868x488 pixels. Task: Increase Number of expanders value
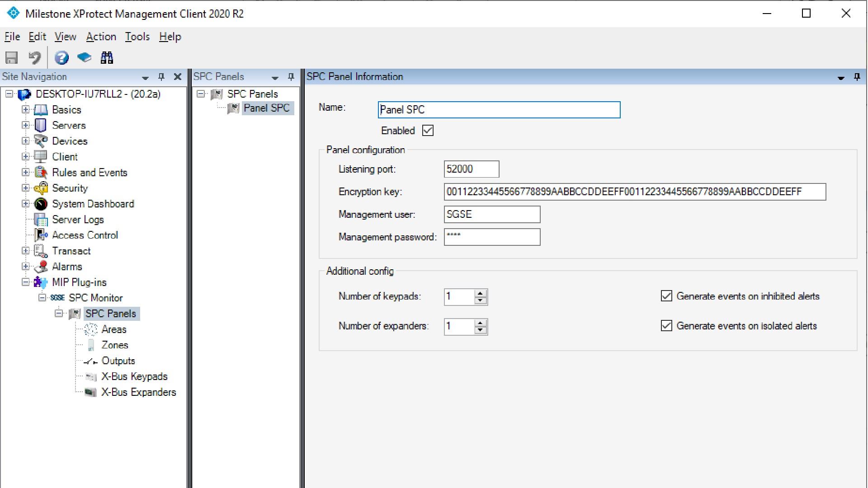[x=481, y=323]
